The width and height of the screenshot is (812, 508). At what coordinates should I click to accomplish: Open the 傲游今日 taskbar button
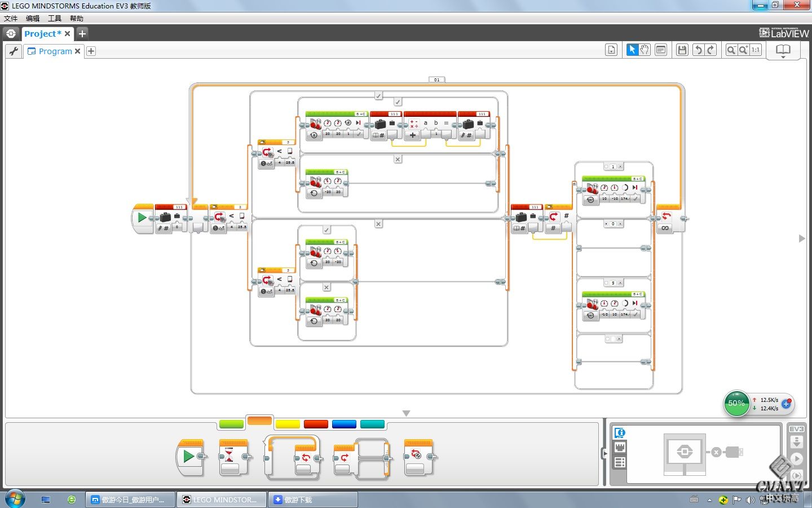[130, 500]
